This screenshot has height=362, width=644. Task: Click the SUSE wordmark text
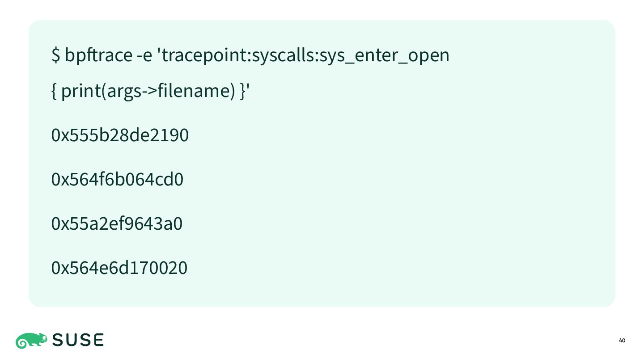(78, 341)
